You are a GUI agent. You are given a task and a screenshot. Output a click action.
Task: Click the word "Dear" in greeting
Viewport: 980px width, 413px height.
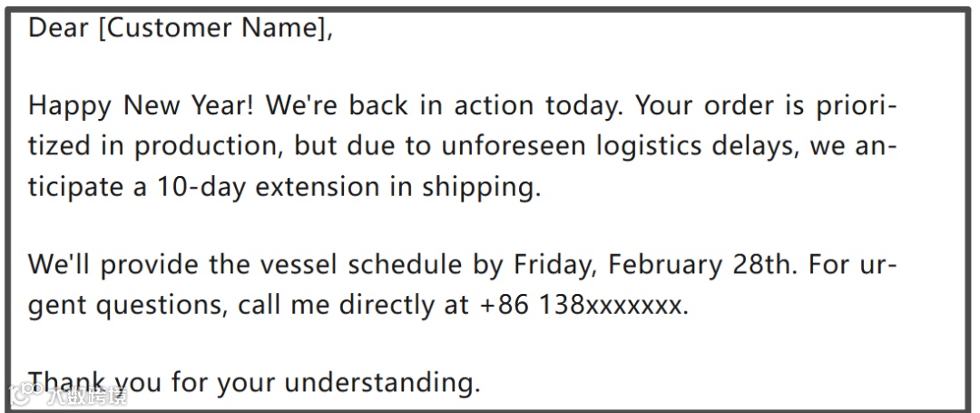click(x=58, y=27)
